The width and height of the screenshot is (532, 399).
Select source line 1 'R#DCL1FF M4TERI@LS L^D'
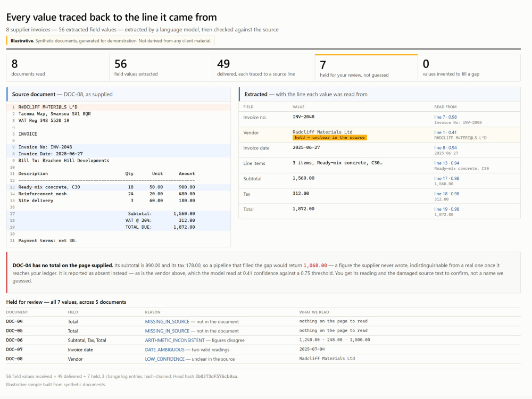click(119, 107)
